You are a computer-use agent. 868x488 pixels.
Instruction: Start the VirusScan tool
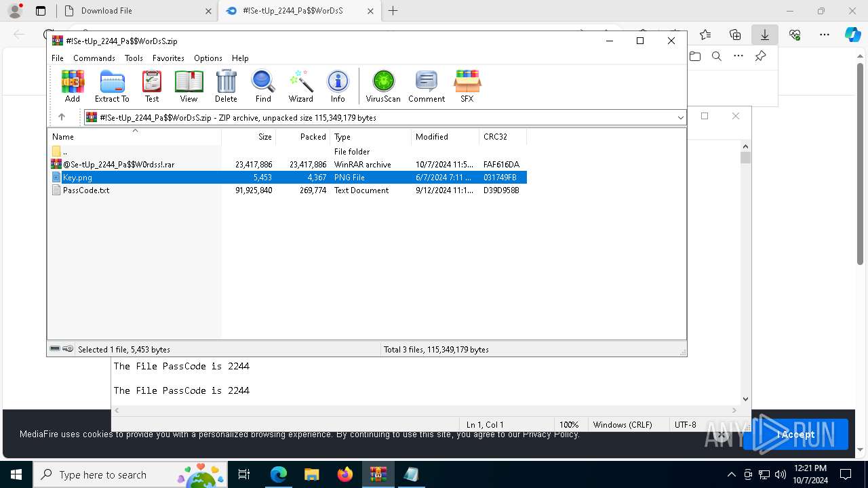click(x=383, y=86)
